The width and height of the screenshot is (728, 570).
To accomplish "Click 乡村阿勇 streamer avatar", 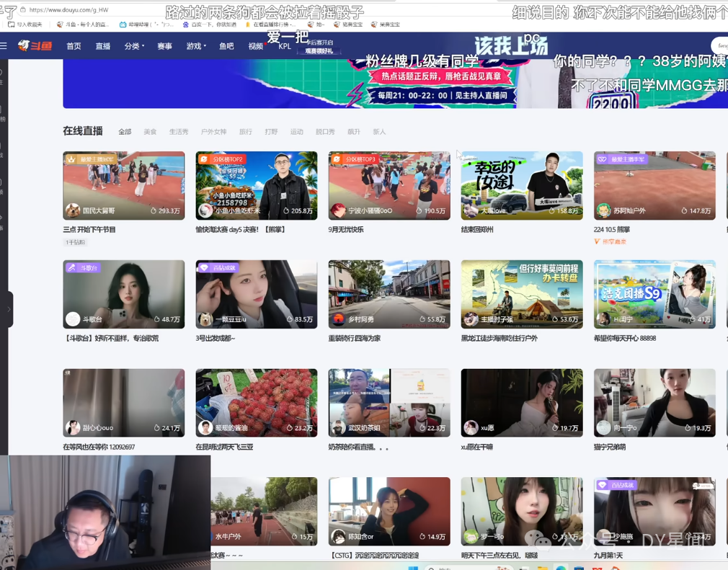I will [338, 319].
